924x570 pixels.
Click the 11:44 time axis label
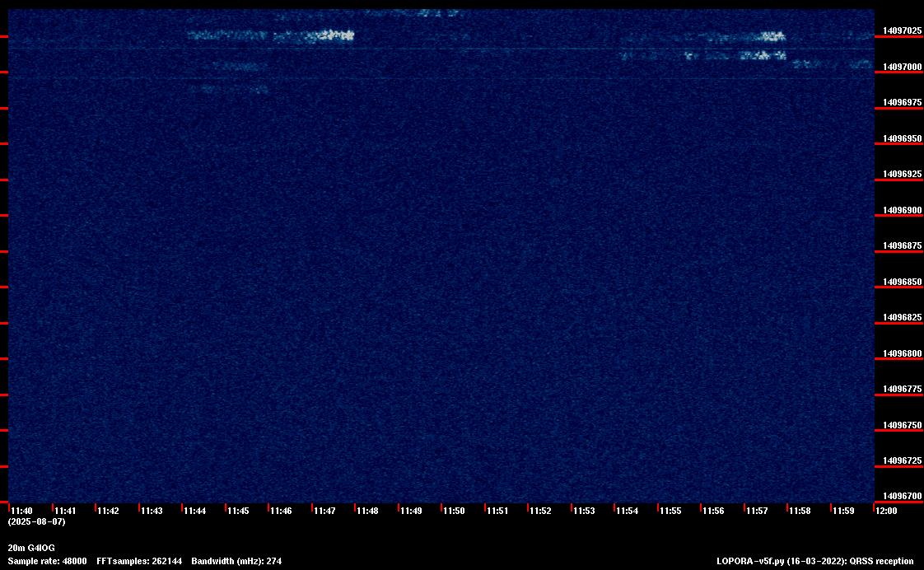pyautogui.click(x=195, y=511)
